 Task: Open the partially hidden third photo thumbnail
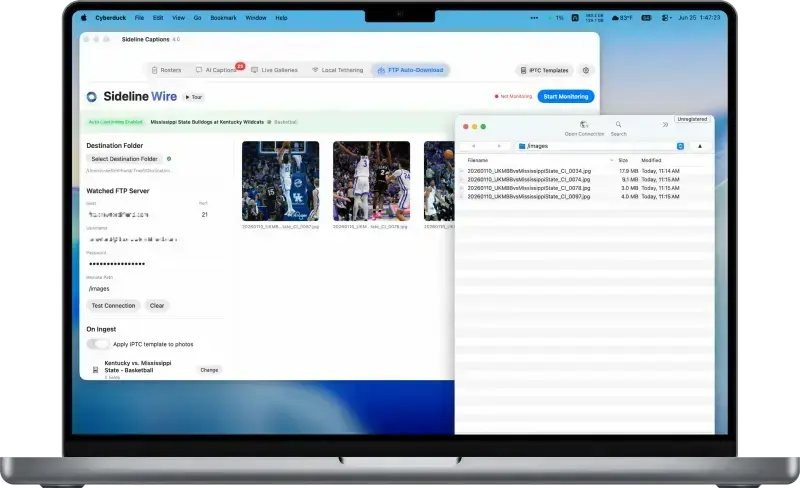coord(439,181)
